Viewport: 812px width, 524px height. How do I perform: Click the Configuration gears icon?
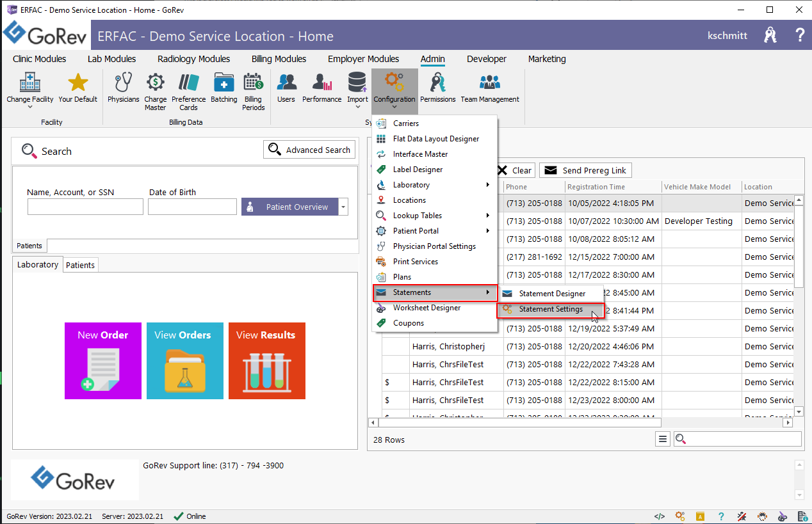pyautogui.click(x=394, y=83)
